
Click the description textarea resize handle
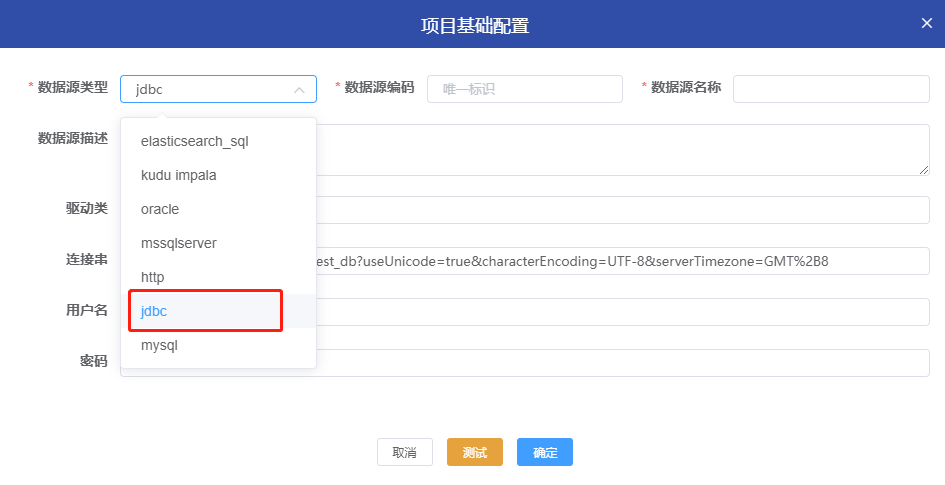(x=924, y=170)
